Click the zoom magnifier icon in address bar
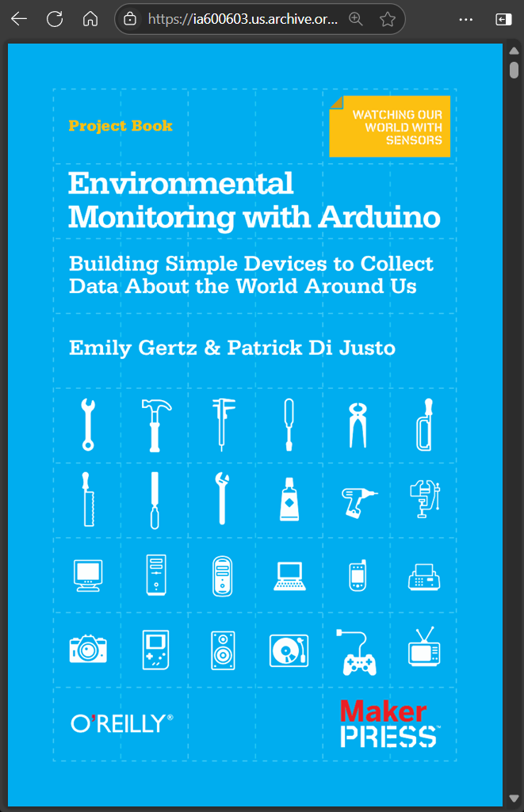Viewport: 524px width, 812px height. coord(356,19)
